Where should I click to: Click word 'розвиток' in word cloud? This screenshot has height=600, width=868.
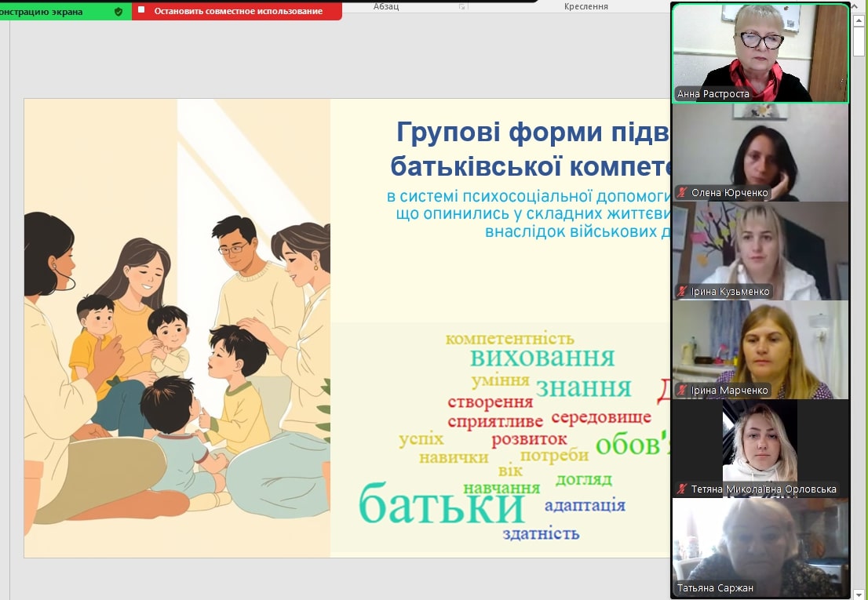pyautogui.click(x=529, y=440)
